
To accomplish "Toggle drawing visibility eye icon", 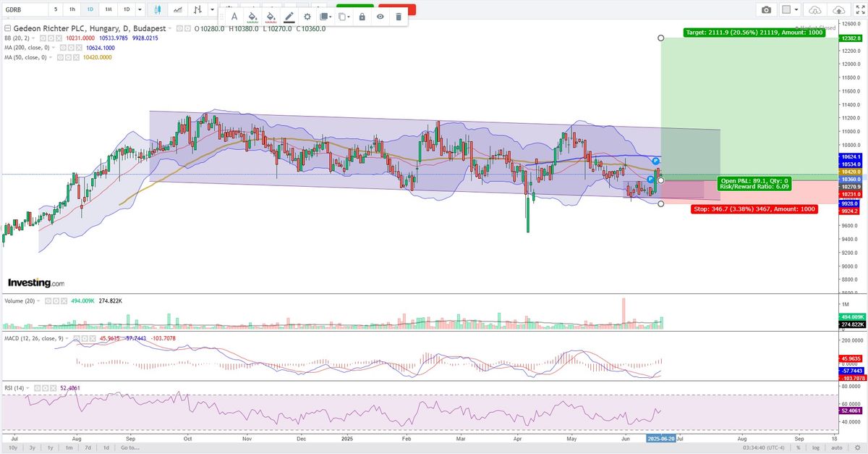I will (x=380, y=17).
